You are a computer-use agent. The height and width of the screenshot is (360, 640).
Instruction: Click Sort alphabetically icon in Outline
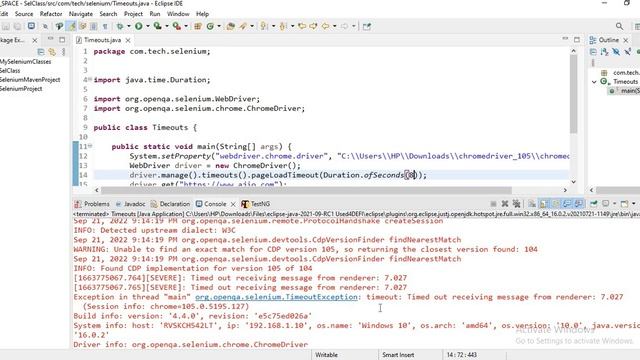(x=604, y=52)
